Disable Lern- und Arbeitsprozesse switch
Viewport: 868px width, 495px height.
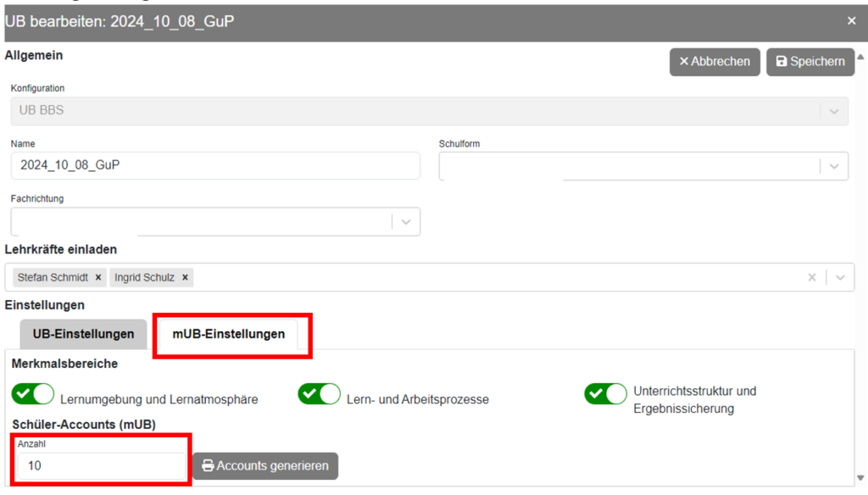point(319,394)
